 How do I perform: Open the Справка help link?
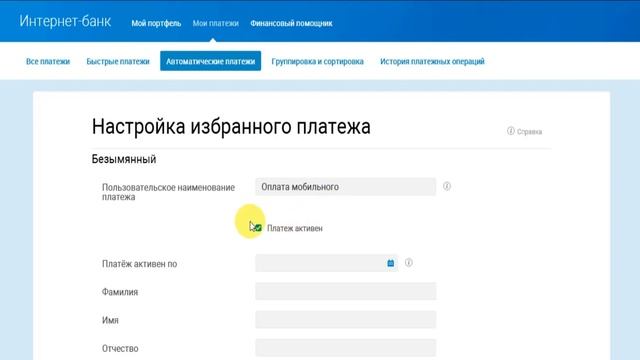tap(529, 131)
